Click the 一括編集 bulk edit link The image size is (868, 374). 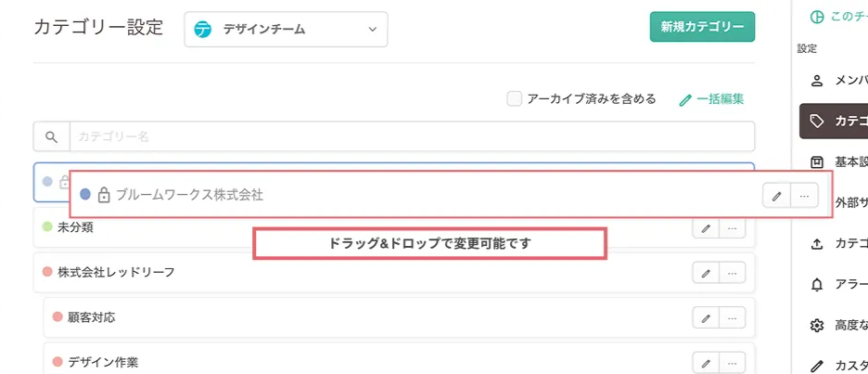pos(711,99)
